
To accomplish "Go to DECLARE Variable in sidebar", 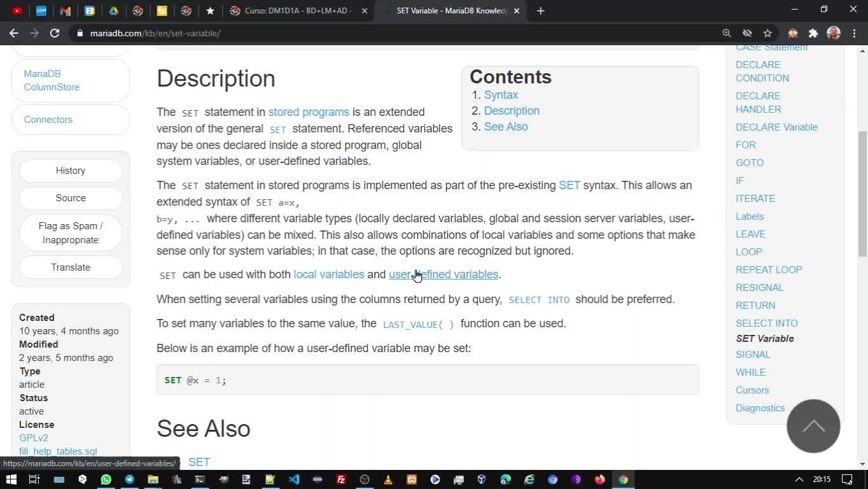I will pyautogui.click(x=776, y=127).
